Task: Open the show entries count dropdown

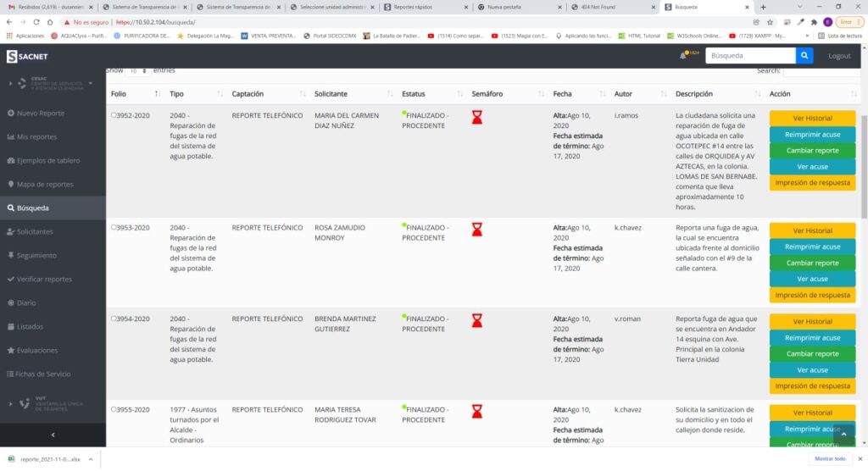Action: tap(138, 71)
